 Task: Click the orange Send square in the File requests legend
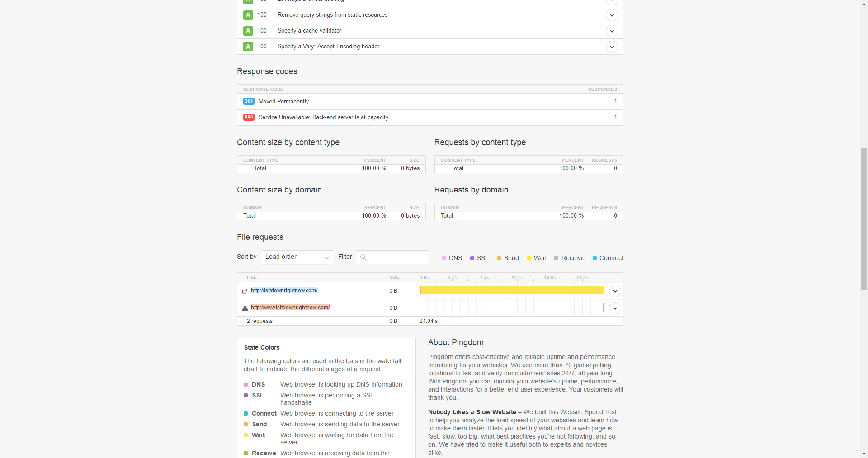499,258
